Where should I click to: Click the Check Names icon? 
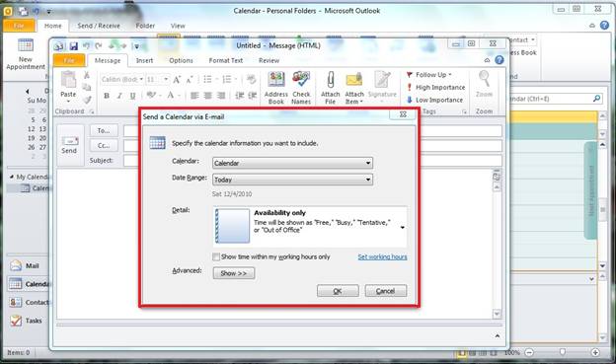pyautogui.click(x=301, y=88)
